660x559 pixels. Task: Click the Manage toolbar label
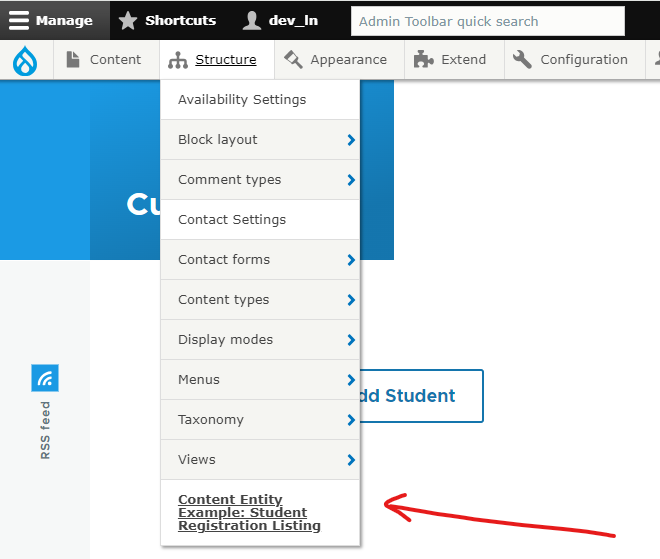pos(64,20)
